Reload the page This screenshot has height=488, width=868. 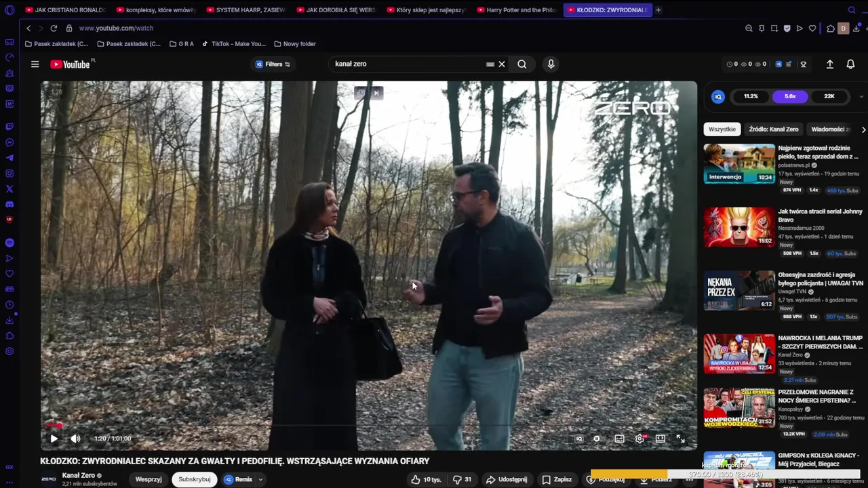54,28
